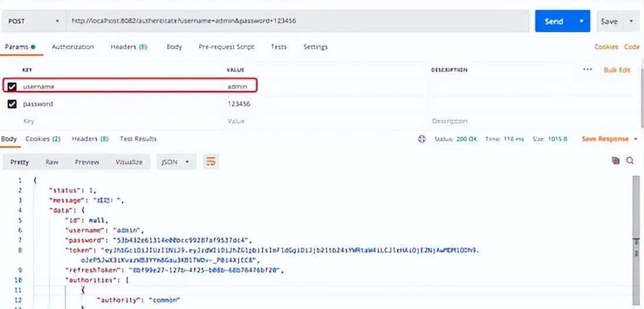Viewport: 644px width, 309px height.
Task: Click the search response icon
Action: (630, 161)
